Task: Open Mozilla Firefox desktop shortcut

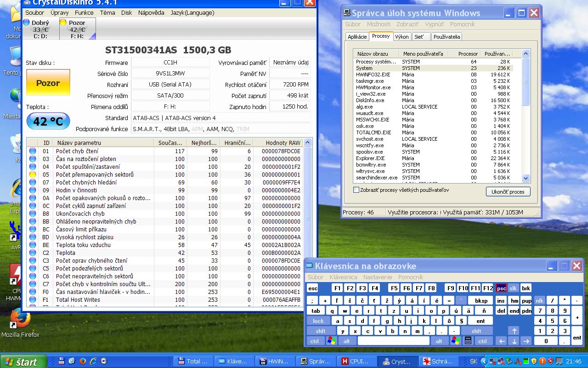Action: coord(20,322)
